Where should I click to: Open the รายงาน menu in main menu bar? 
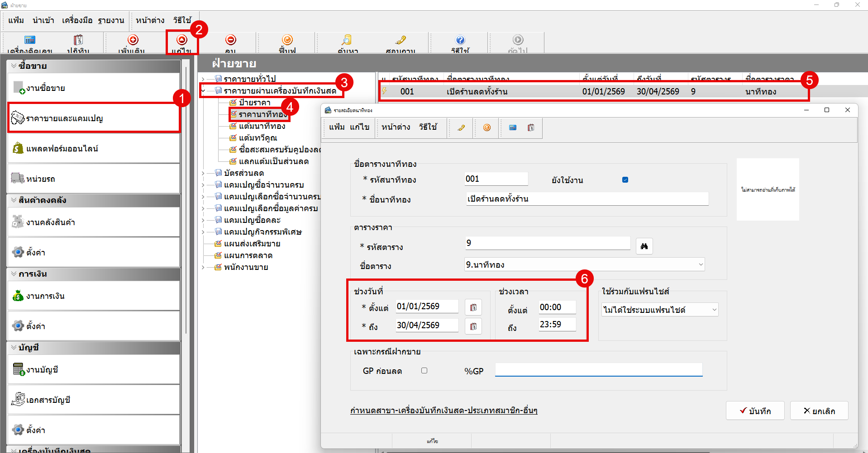[x=111, y=20]
